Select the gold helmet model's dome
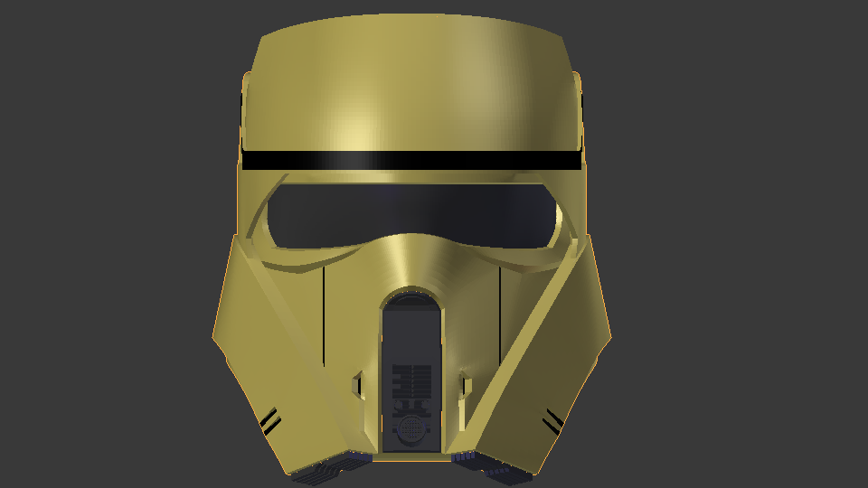Screen dimensions: 868x488 coord(410,83)
